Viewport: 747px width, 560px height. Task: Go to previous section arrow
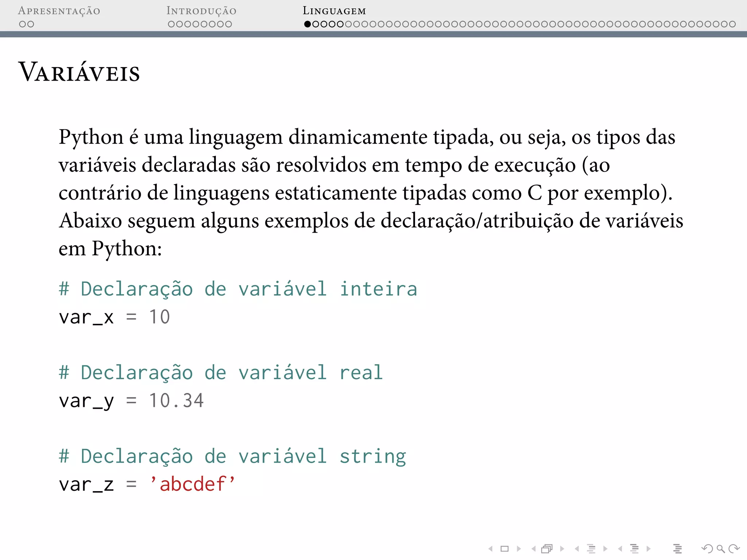point(620,549)
